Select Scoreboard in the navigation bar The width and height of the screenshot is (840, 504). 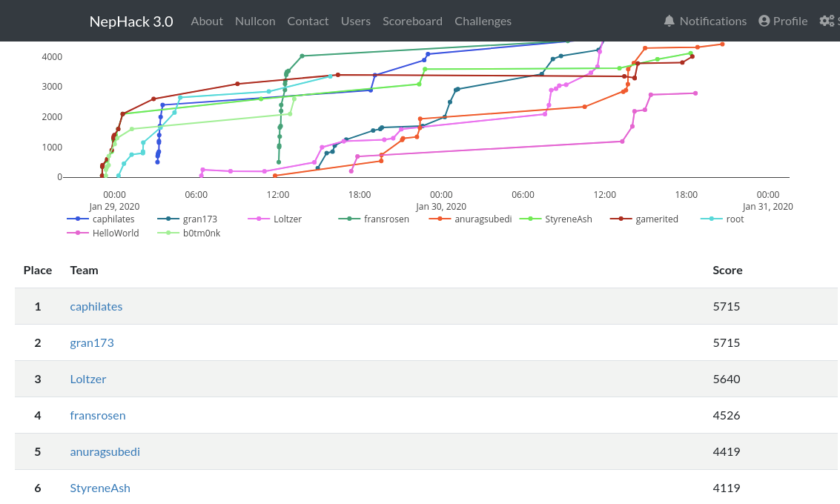click(x=412, y=21)
